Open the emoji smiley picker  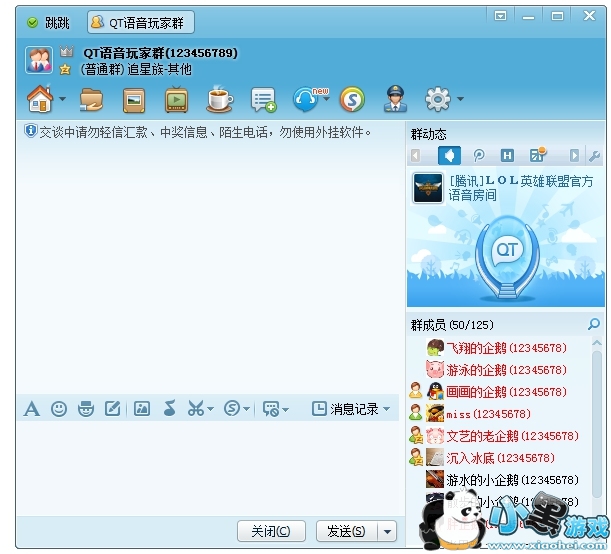pyautogui.click(x=59, y=409)
